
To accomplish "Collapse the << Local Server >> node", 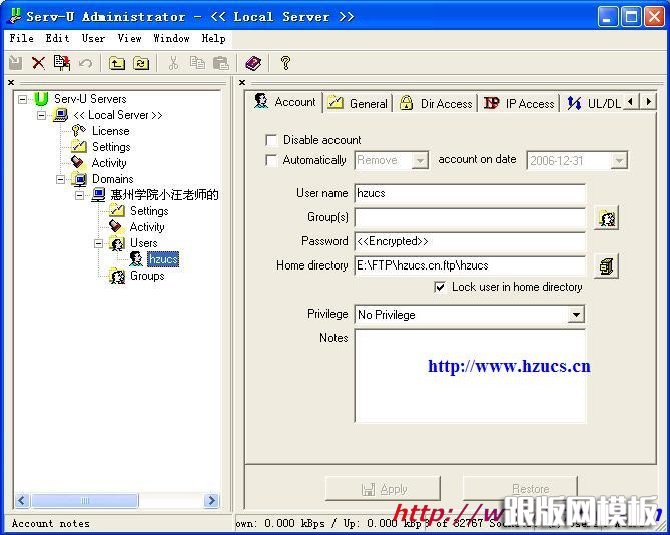I will point(41,115).
